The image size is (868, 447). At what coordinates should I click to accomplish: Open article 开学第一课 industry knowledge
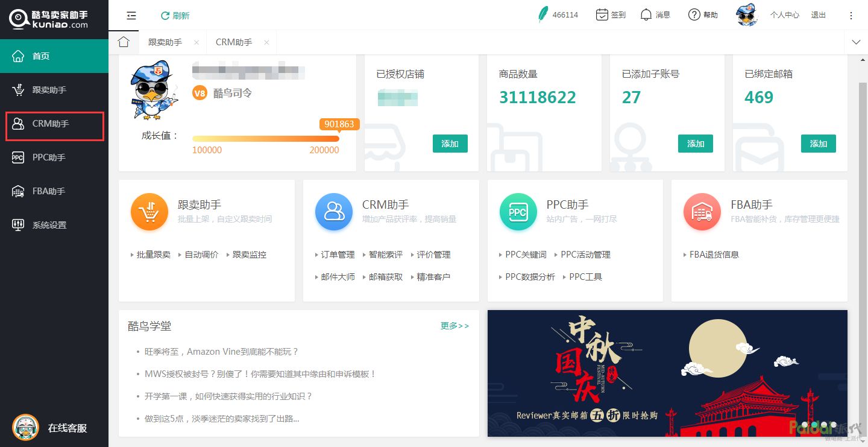pyautogui.click(x=228, y=396)
